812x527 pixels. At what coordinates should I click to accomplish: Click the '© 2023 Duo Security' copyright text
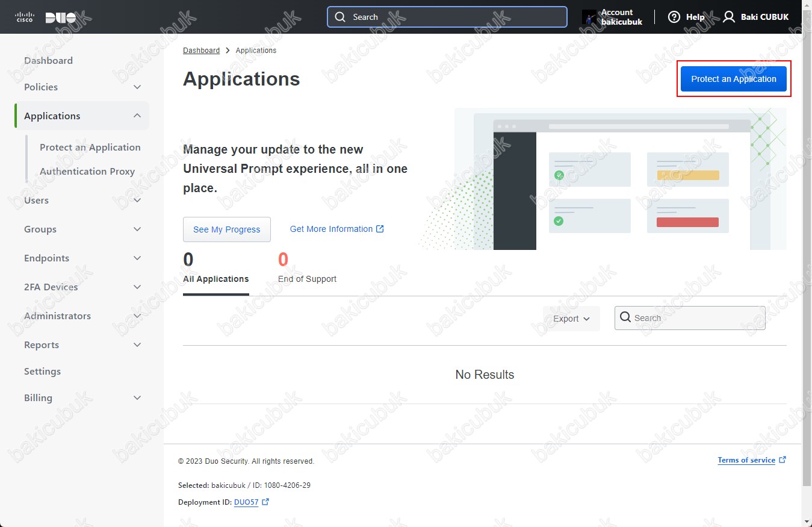[246, 461]
